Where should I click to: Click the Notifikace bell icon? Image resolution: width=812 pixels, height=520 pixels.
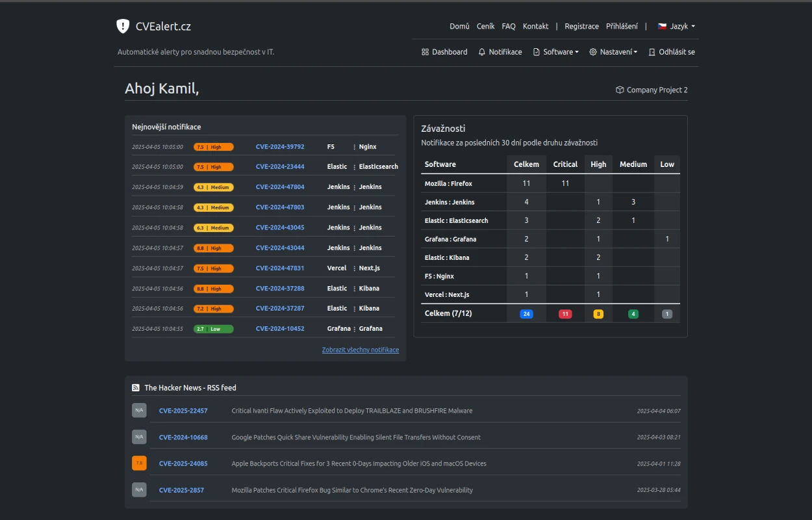pyautogui.click(x=481, y=52)
